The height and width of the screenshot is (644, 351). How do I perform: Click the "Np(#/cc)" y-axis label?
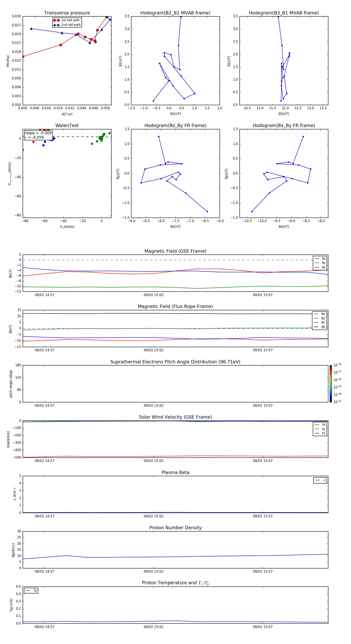point(13,550)
